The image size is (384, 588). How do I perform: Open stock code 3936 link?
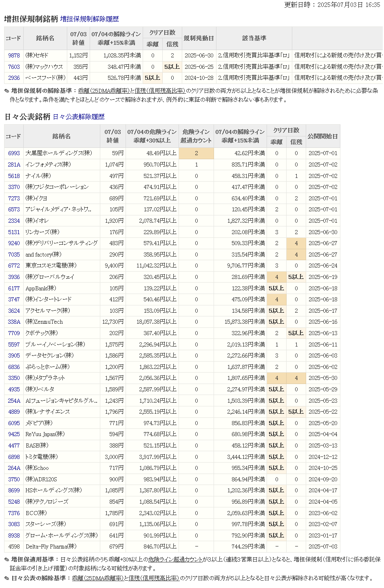pos(14,277)
